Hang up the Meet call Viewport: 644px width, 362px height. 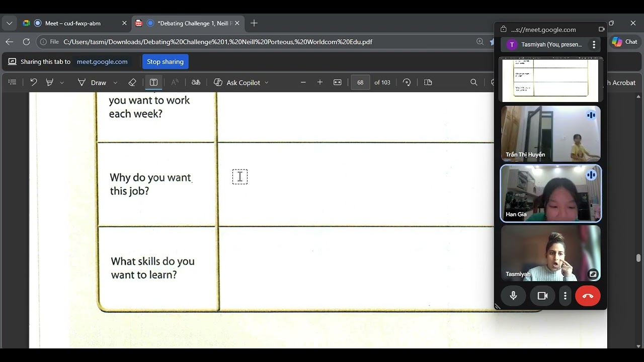click(588, 296)
